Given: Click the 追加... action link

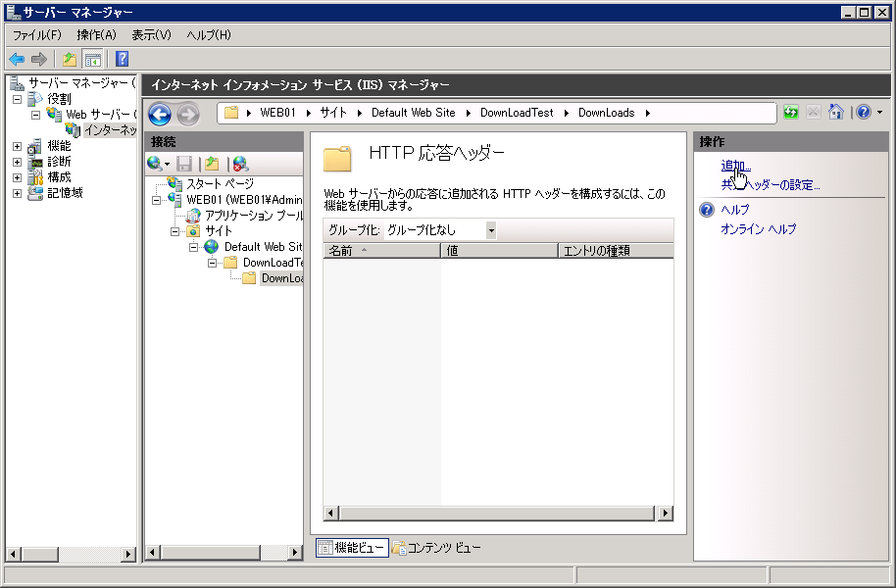Looking at the screenshot, I should (736, 166).
